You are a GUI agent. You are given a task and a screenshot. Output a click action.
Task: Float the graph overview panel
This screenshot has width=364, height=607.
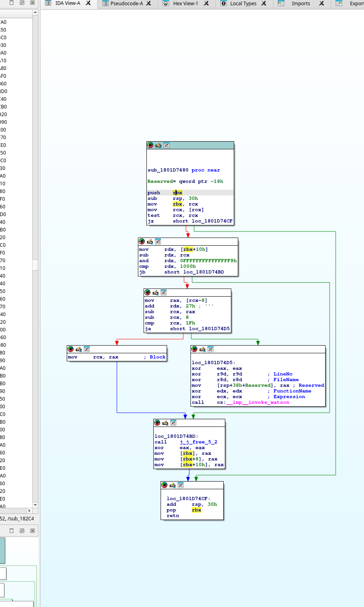click(x=22, y=531)
